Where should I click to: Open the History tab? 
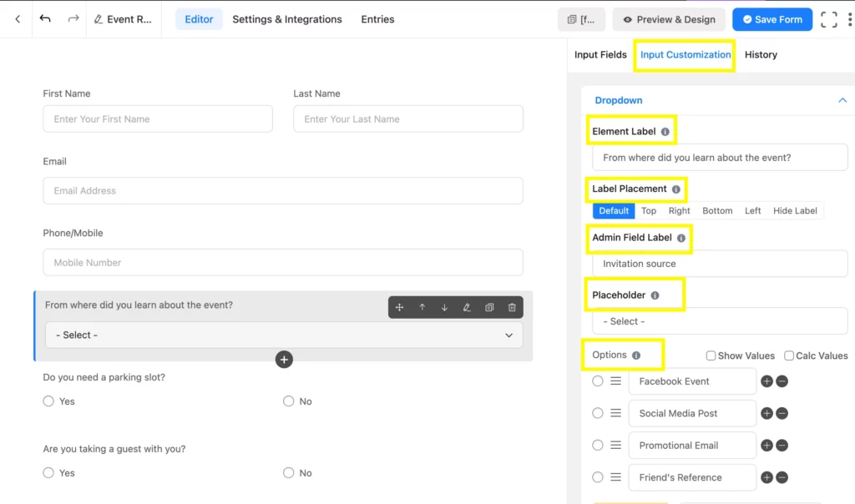click(761, 55)
